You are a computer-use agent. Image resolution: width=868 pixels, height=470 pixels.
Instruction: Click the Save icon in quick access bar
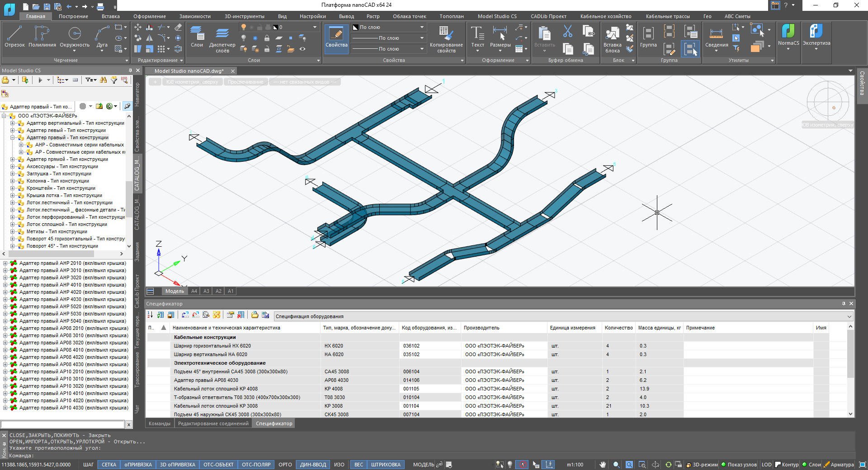(x=47, y=6)
